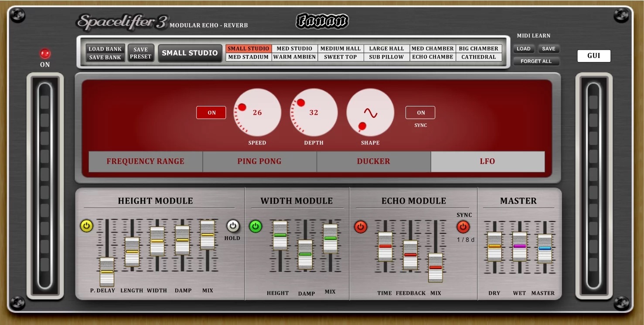Screen dimensions: 644x325
Task: Activate the Echo Module red power icon
Action: click(x=360, y=227)
